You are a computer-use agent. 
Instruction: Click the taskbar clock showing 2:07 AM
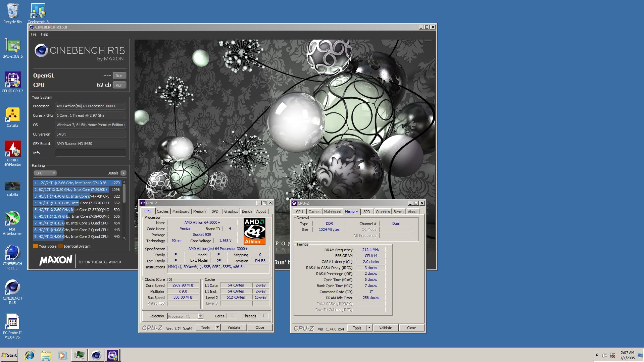(x=627, y=355)
